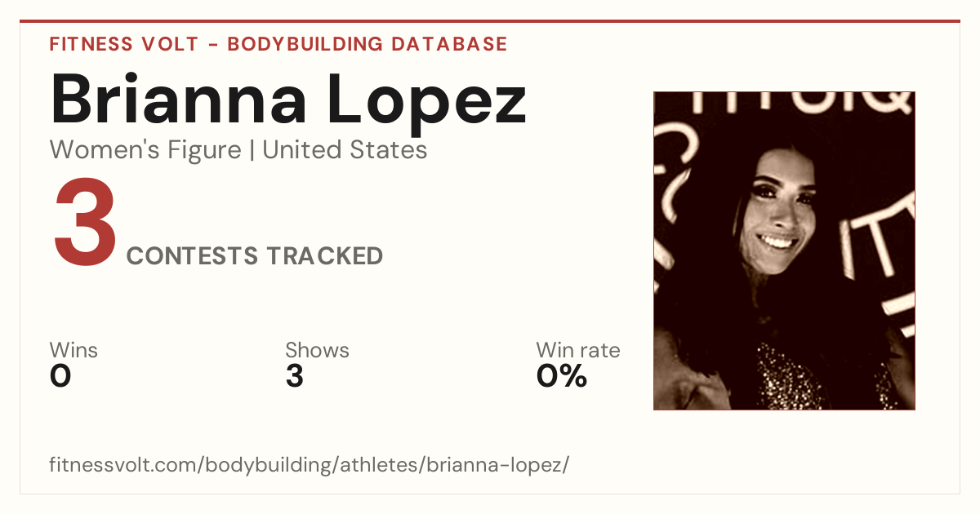This screenshot has height=514, width=980.
Task: Select the CONTESTS TRACKED label
Action: click(255, 256)
